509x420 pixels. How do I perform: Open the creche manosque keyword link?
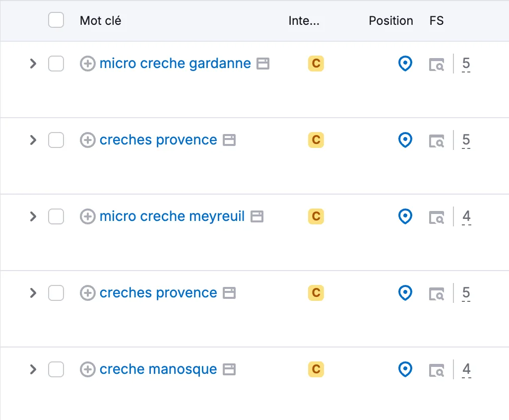pyautogui.click(x=158, y=369)
